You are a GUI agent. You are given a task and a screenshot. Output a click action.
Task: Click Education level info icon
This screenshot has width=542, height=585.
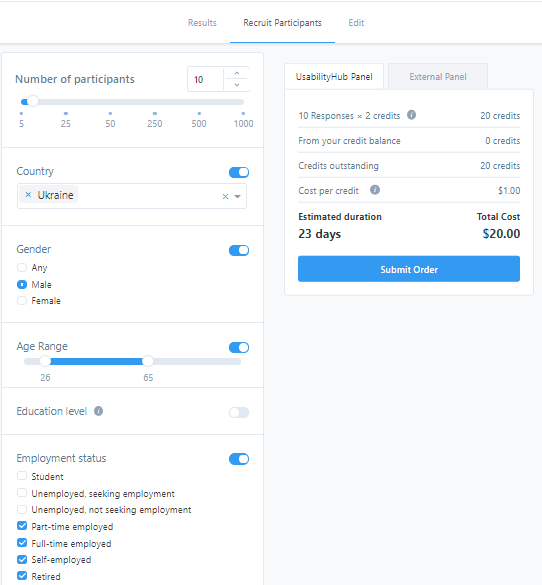point(98,411)
